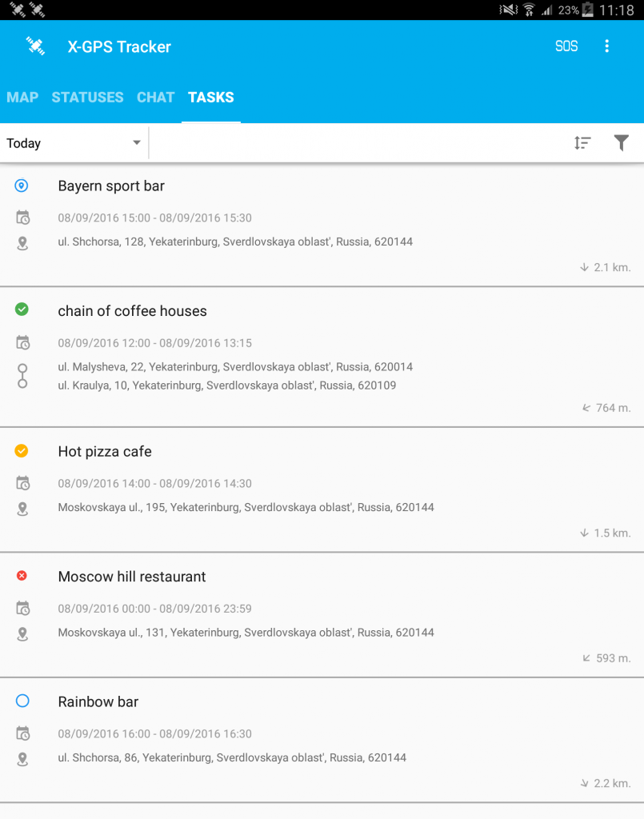Viewport: 644px width, 819px height.
Task: Switch to the STATUSES tab
Action: click(x=87, y=98)
